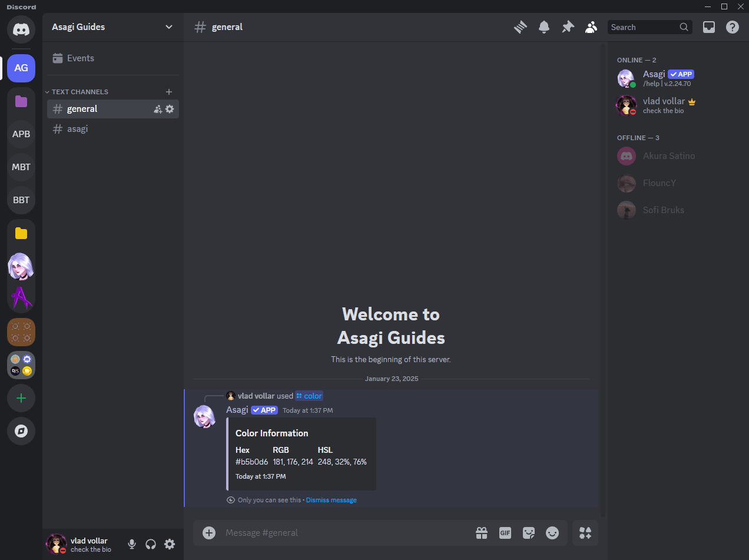This screenshot has height=560, width=749.
Task: Mute the microphone
Action: click(132, 544)
